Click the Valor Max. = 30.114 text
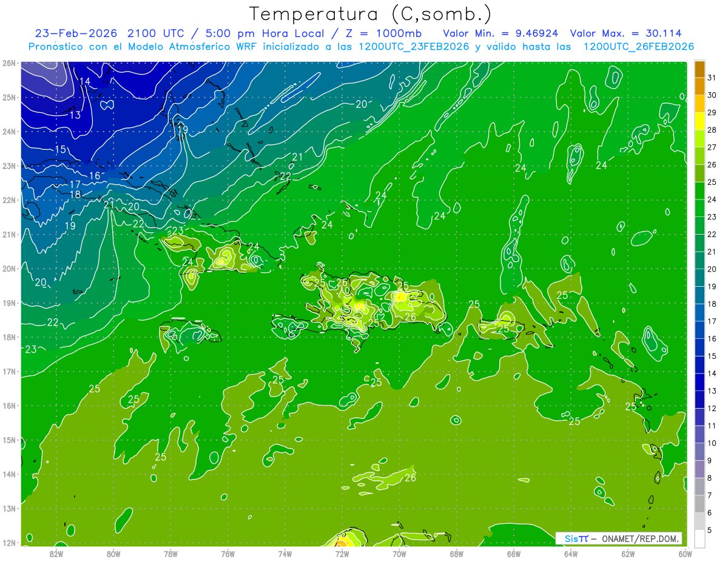Viewport: 728px width, 562px height. [x=627, y=33]
